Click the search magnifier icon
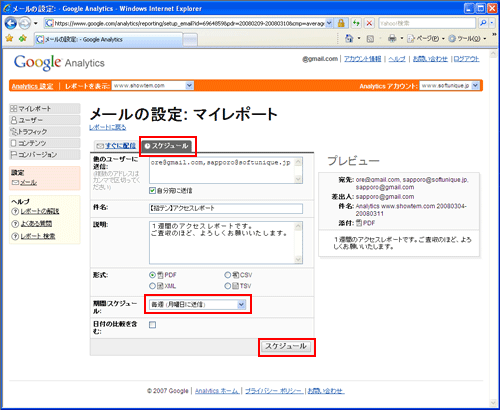Viewport: 500px width, 410px height. pyautogui.click(x=483, y=23)
